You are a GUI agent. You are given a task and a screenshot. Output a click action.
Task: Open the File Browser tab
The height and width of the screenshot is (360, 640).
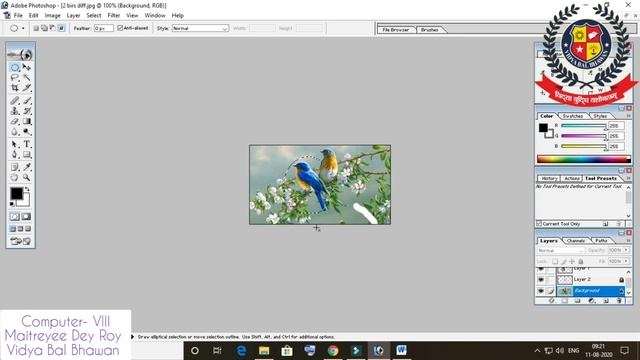click(396, 30)
